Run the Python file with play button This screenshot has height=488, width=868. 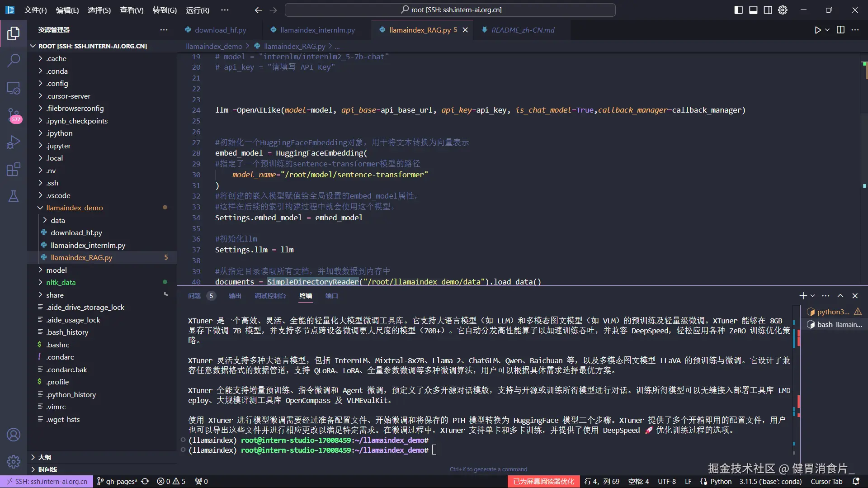click(x=818, y=30)
